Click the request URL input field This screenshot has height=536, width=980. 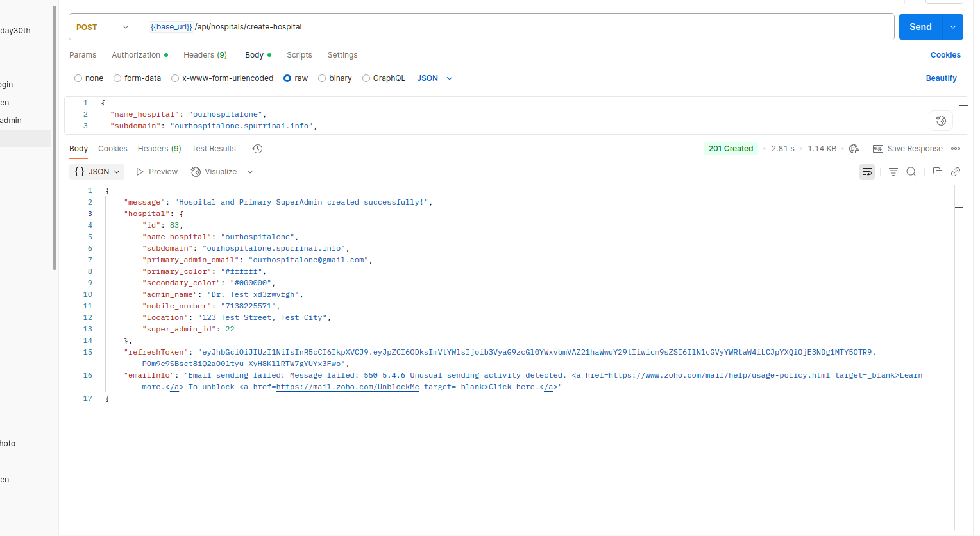coord(513,27)
